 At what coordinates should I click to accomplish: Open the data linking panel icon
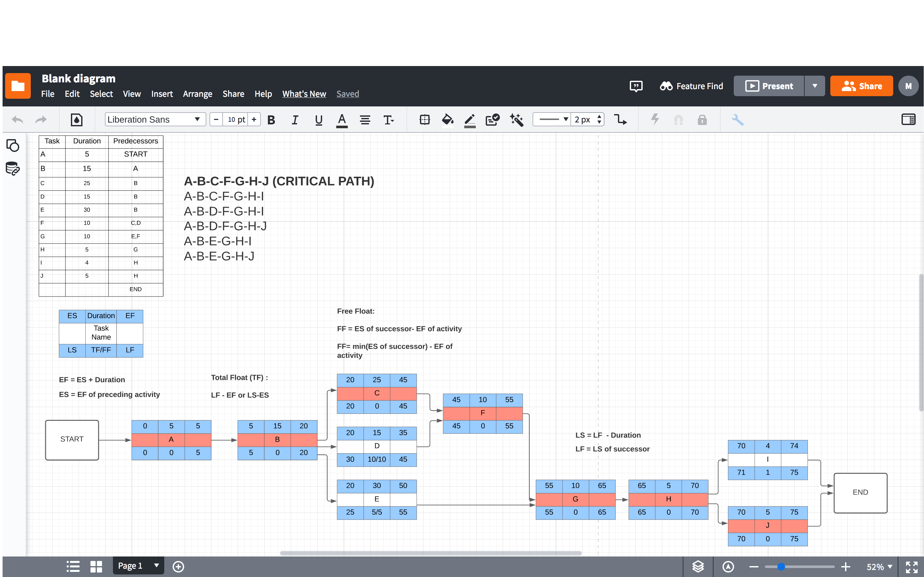13,168
